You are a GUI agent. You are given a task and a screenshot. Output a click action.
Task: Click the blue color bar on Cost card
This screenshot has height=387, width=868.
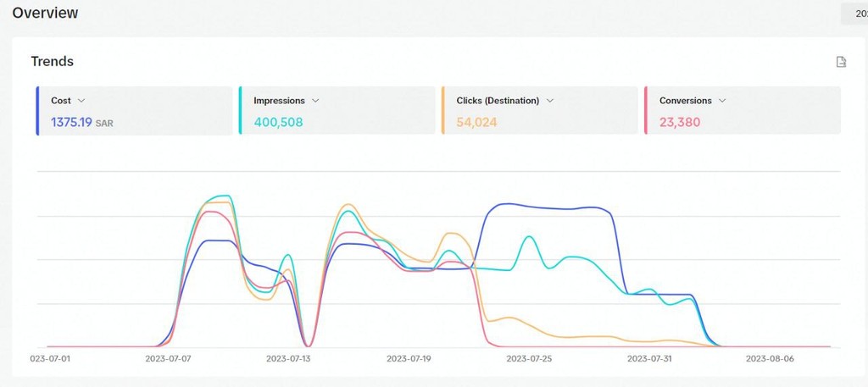(37, 110)
